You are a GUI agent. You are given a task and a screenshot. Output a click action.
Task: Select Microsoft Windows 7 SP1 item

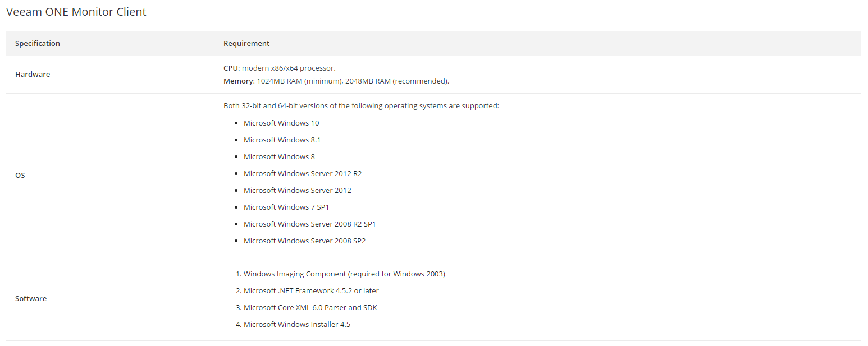[286, 207]
